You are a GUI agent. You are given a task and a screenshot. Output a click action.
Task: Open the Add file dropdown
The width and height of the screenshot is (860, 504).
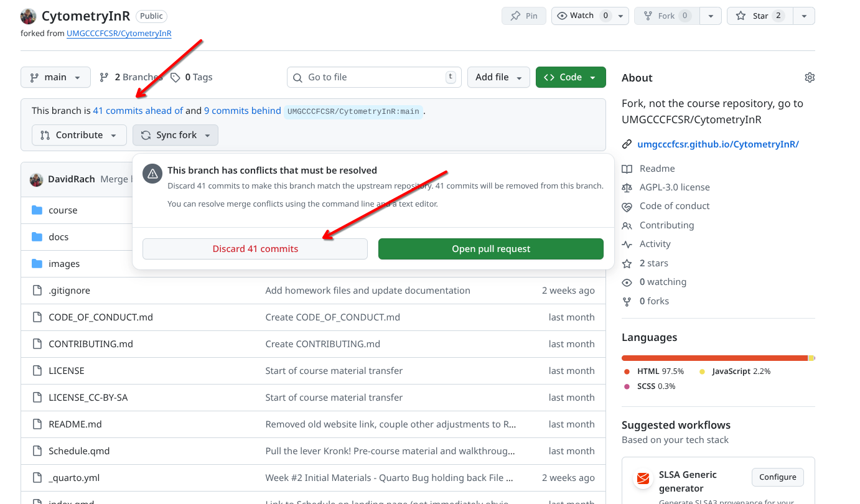[498, 77]
